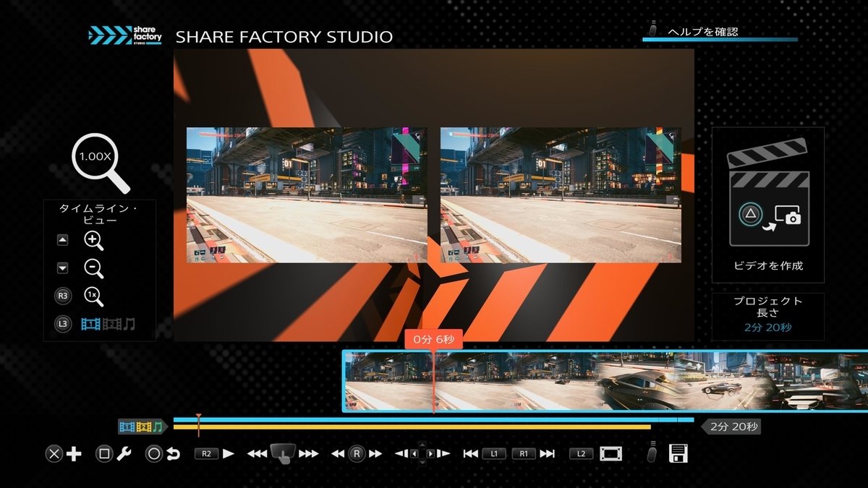Click the touchpad swipe icon
The height and width of the screenshot is (488, 868).
tap(283, 454)
